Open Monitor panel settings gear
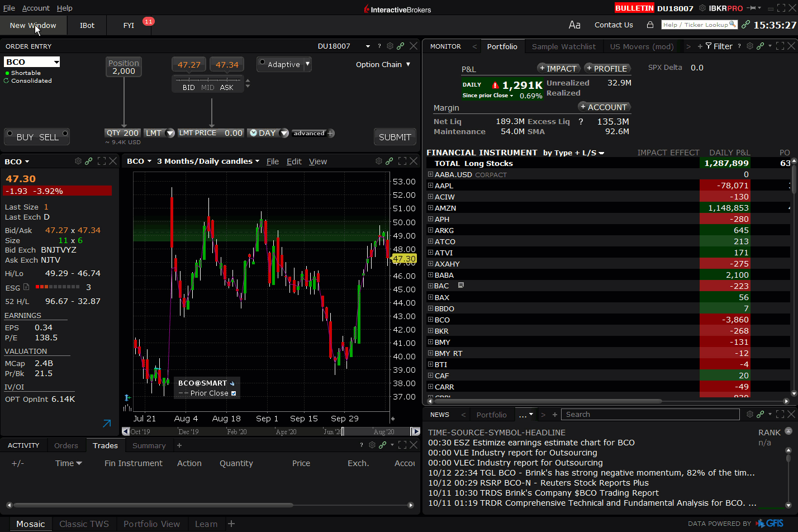The image size is (798, 532). click(750, 46)
